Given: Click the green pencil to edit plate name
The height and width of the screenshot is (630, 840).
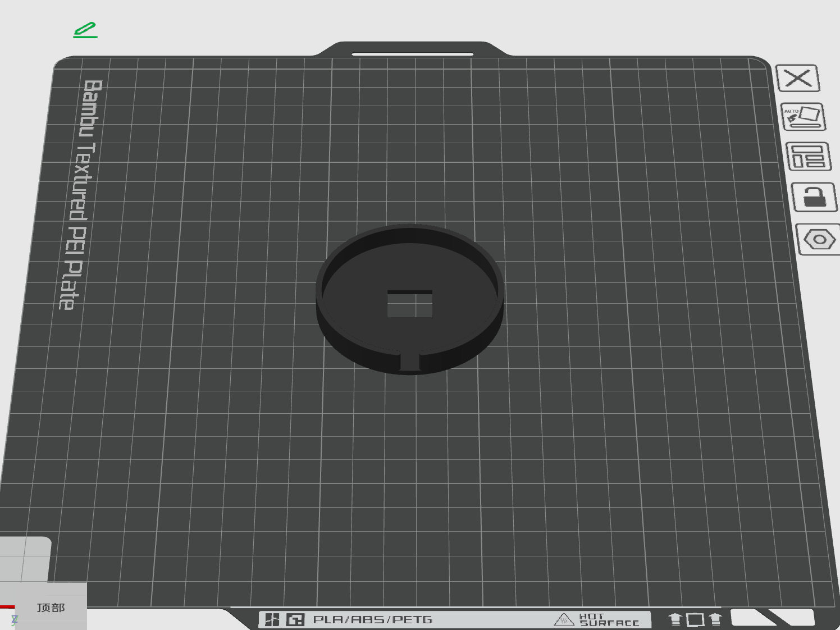Looking at the screenshot, I should click(85, 30).
